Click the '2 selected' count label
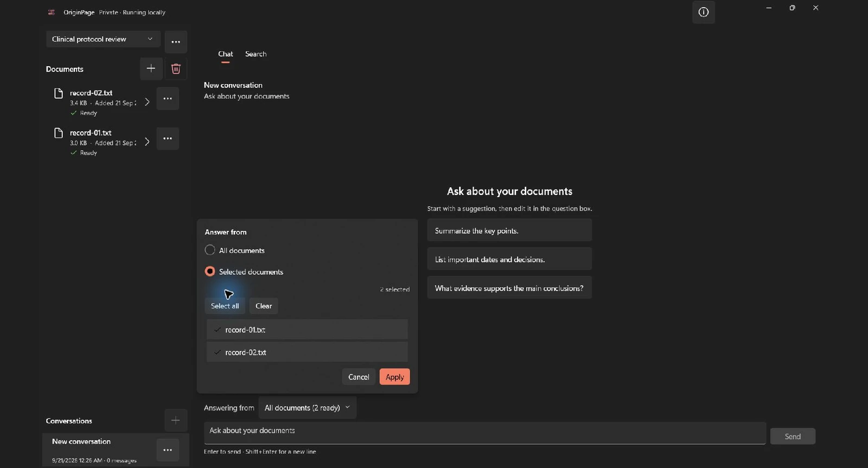Image resolution: width=868 pixels, height=468 pixels. pyautogui.click(x=394, y=289)
